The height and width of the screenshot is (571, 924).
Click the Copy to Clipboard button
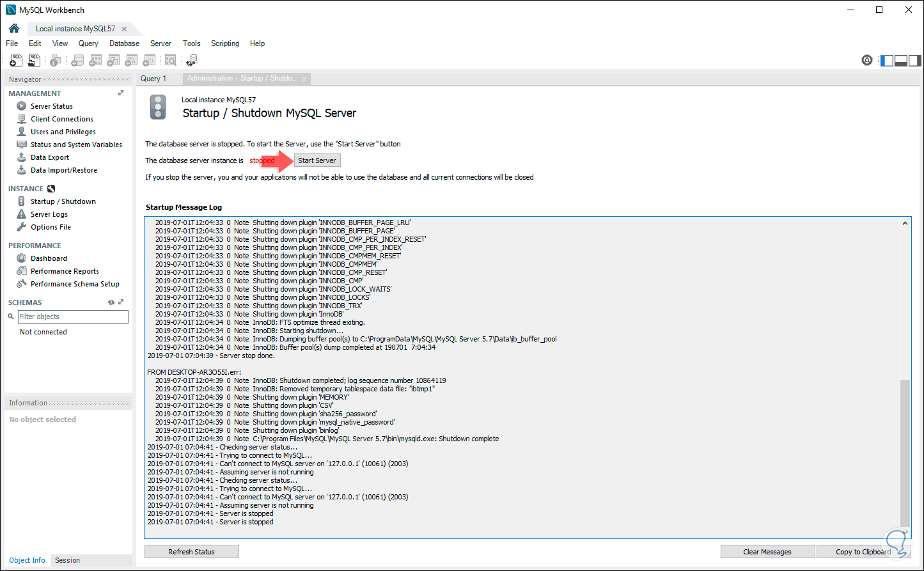(x=863, y=552)
